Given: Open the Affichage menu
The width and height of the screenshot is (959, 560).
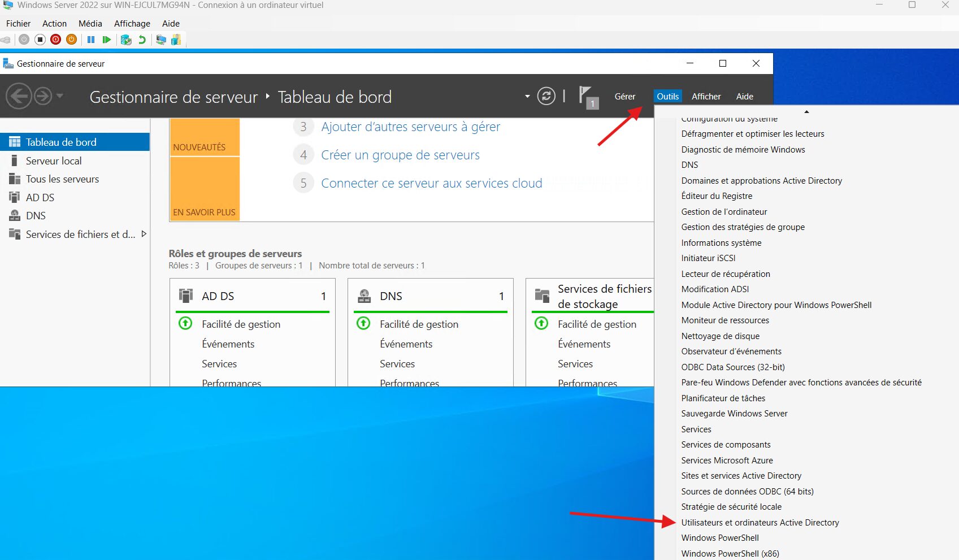Looking at the screenshot, I should (x=132, y=23).
